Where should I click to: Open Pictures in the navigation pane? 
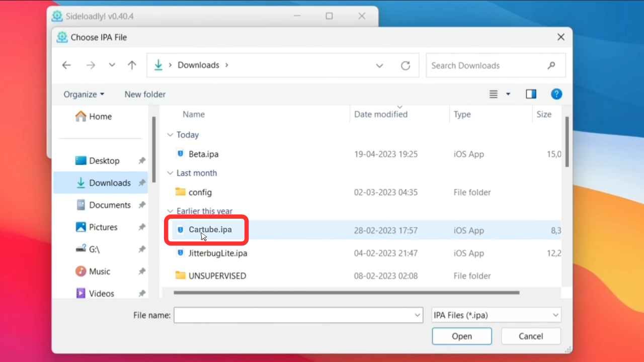(x=97, y=227)
